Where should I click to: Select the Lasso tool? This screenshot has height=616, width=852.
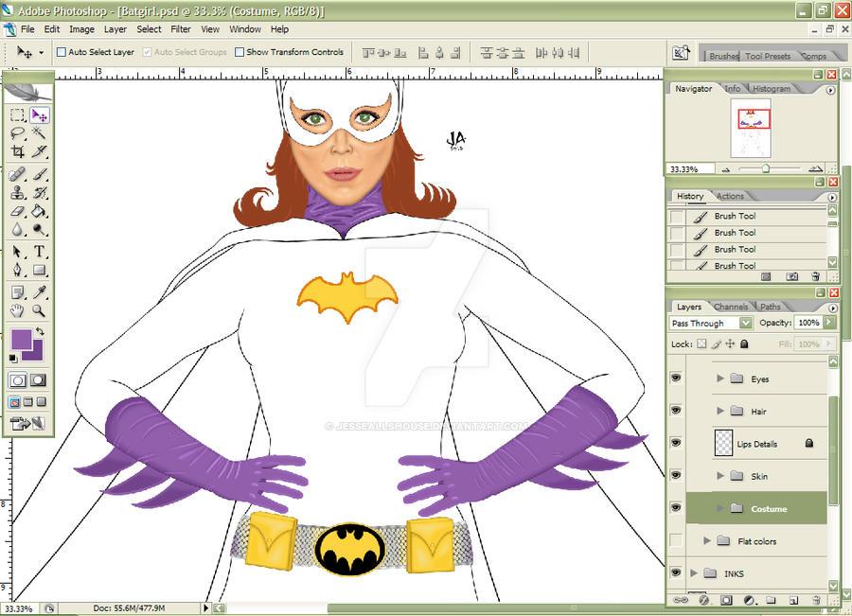(17, 133)
